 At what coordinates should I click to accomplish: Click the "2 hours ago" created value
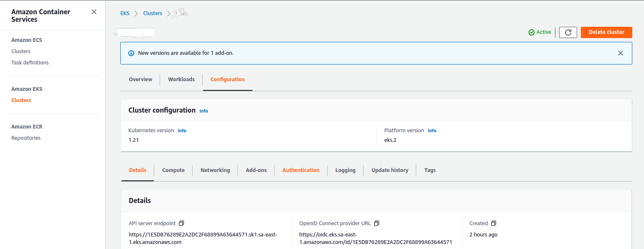(x=484, y=235)
